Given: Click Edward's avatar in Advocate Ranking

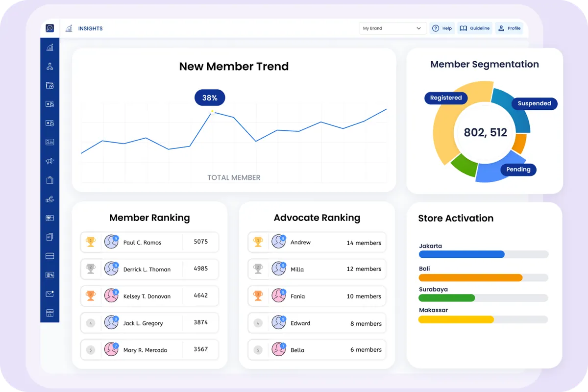Looking at the screenshot, I should 278,322.
